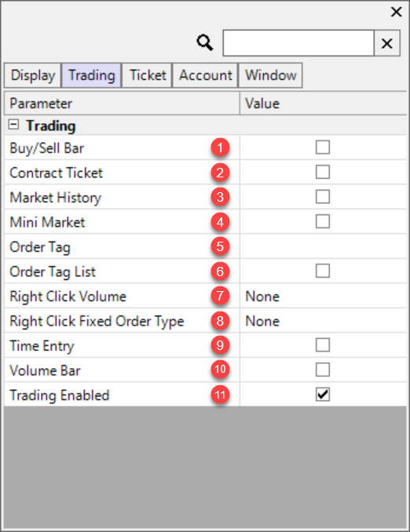Collapse the Trading section
410x532 pixels.
(13, 125)
